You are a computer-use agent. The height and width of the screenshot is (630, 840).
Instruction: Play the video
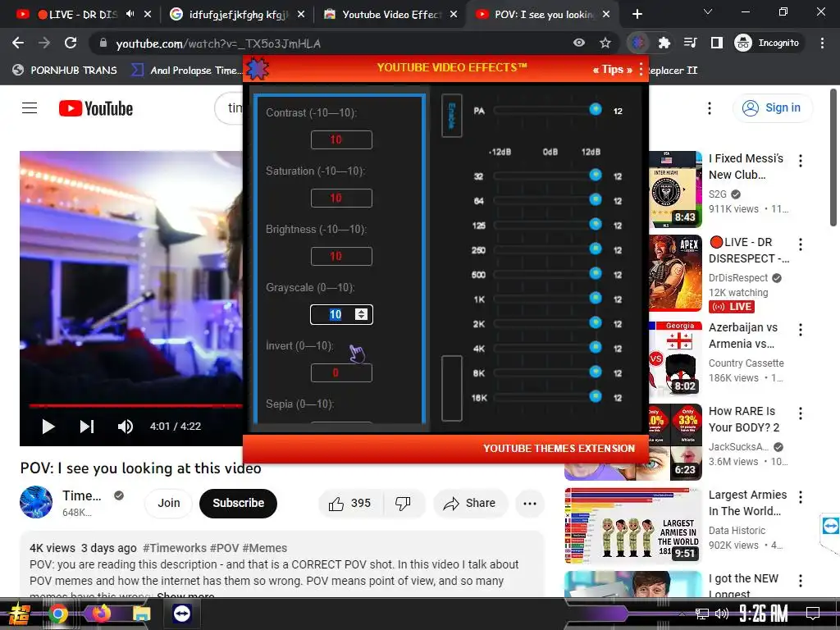pyautogui.click(x=48, y=427)
